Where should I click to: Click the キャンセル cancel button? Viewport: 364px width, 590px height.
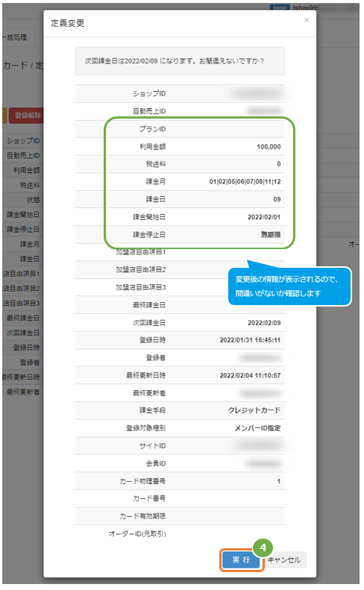[284, 560]
